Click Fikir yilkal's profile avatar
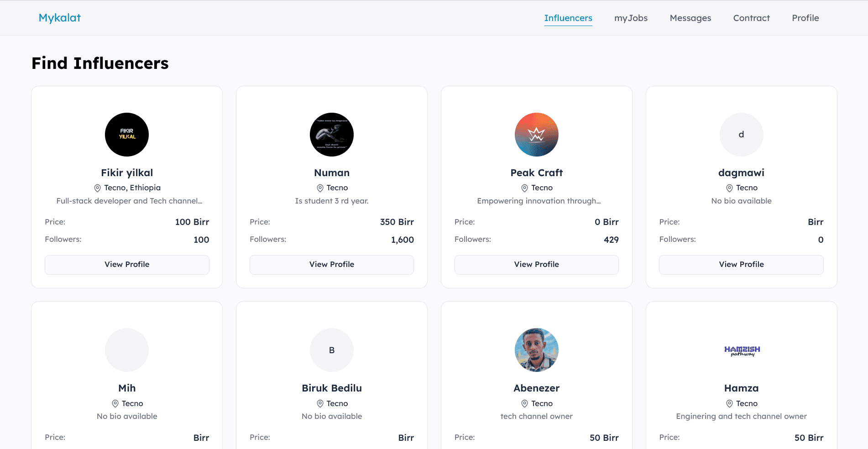 tap(127, 135)
